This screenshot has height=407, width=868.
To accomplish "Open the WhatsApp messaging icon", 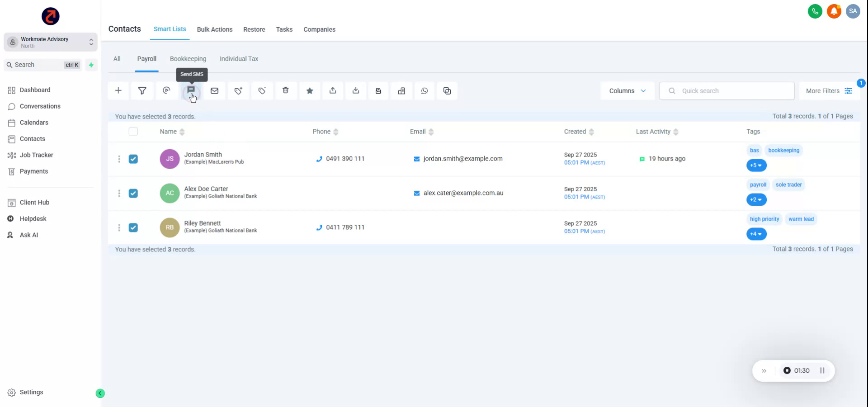I will 425,90.
